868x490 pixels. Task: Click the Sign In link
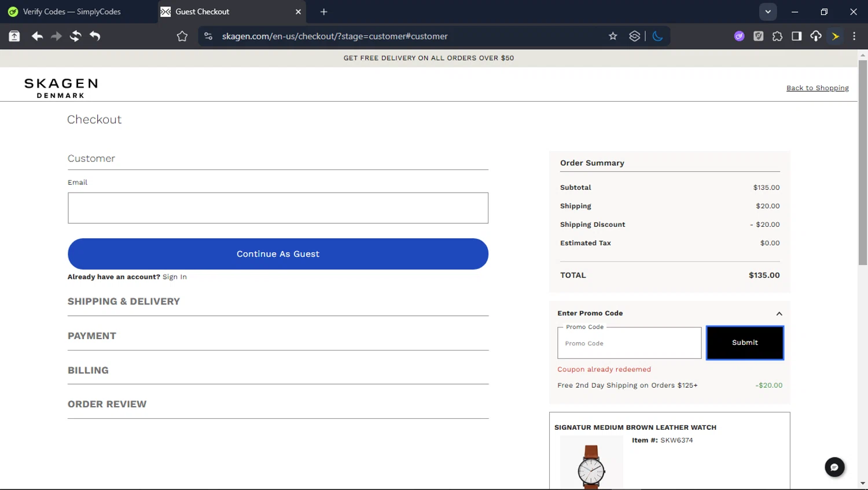tap(175, 277)
